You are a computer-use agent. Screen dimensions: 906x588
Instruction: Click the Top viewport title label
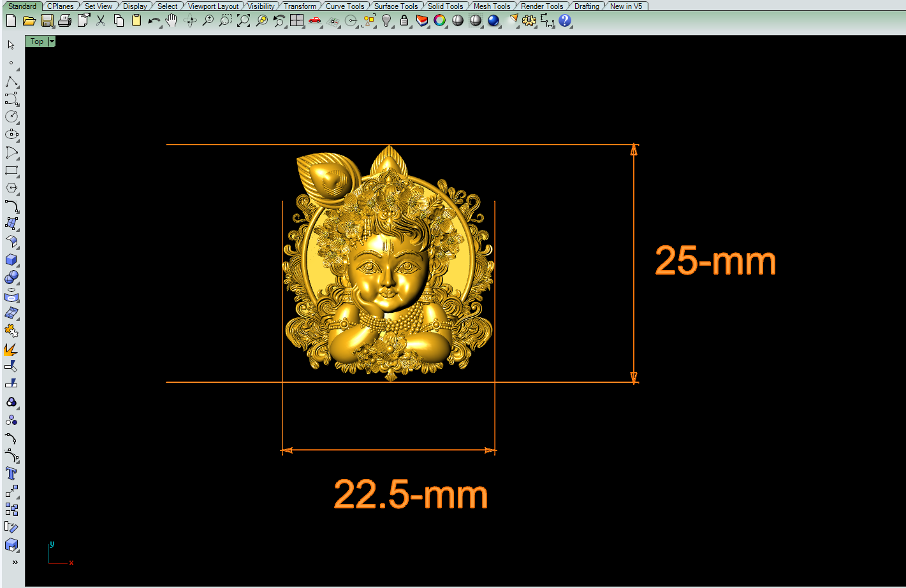tap(37, 41)
